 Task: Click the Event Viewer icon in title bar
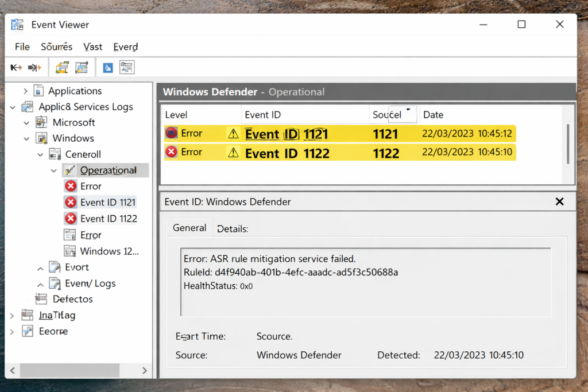click(x=17, y=24)
